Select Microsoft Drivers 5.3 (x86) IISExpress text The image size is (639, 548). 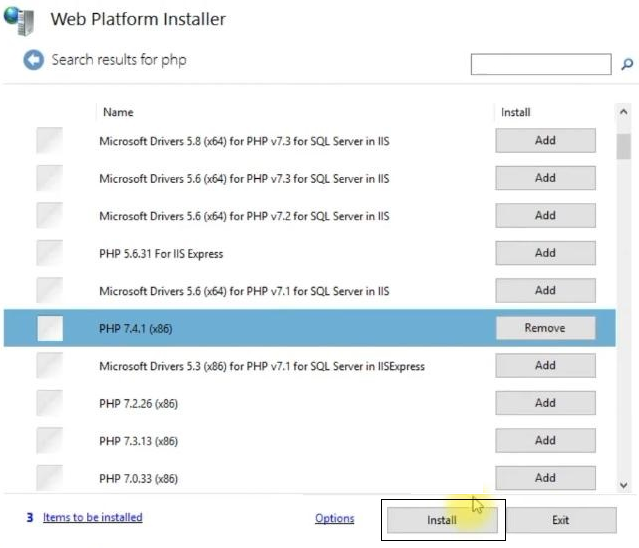pos(262,366)
